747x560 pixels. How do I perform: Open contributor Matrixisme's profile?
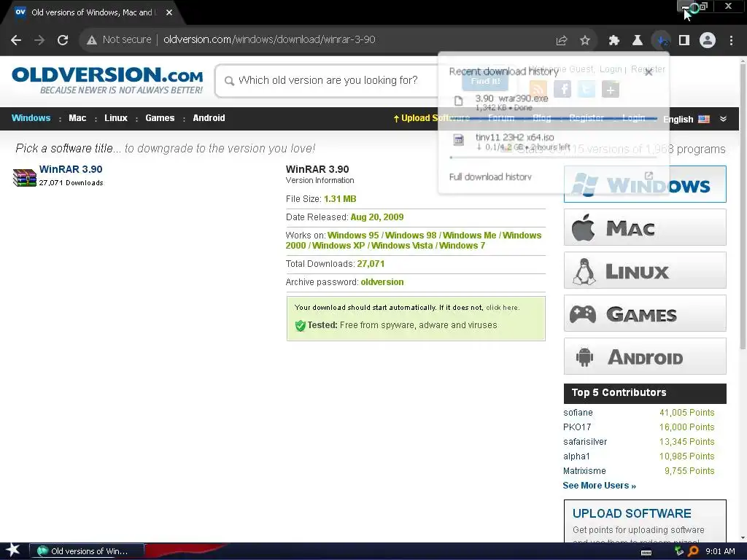point(584,471)
